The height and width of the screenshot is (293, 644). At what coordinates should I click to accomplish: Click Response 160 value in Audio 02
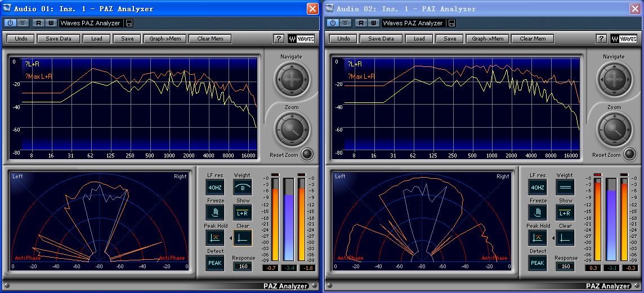pos(566,267)
